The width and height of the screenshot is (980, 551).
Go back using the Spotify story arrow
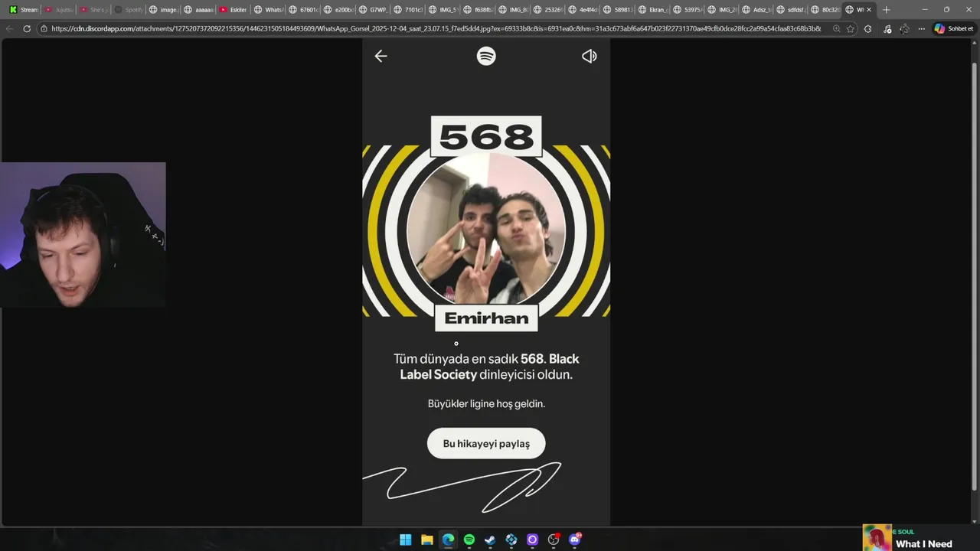point(381,56)
